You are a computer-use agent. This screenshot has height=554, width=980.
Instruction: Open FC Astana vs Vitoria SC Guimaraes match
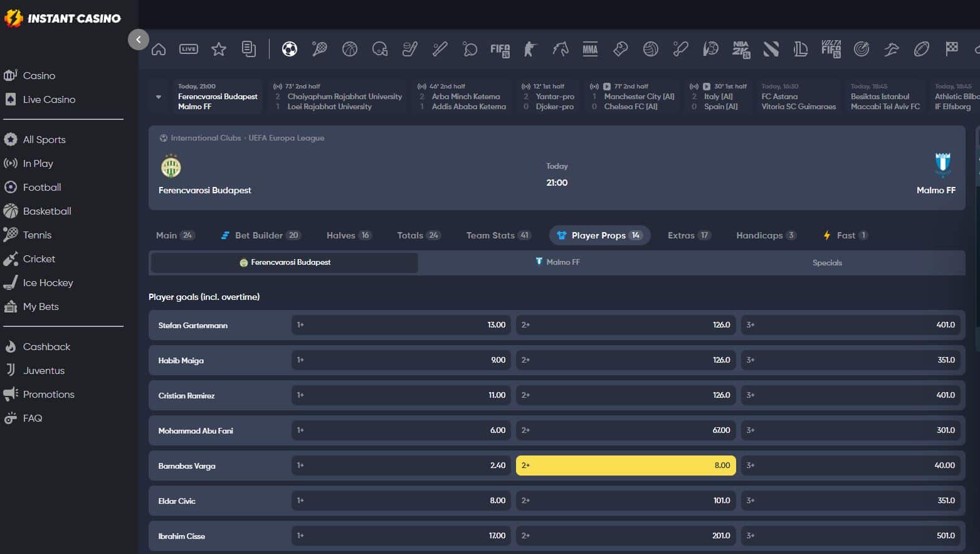(x=798, y=97)
